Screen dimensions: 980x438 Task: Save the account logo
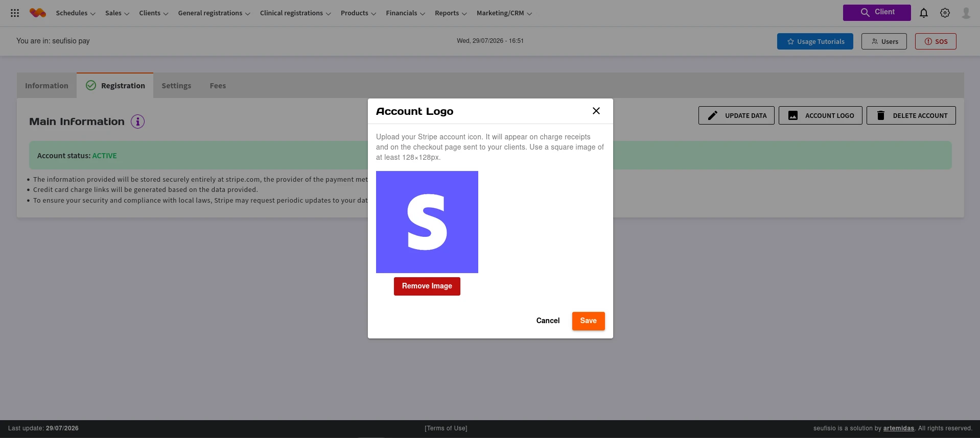(589, 321)
